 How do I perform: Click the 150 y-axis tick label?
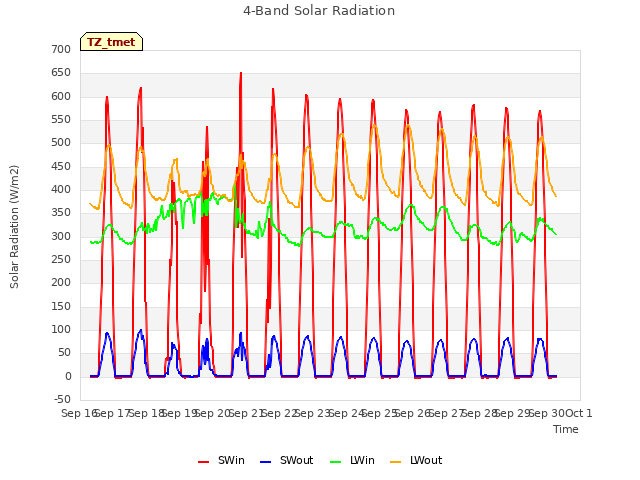(61, 306)
